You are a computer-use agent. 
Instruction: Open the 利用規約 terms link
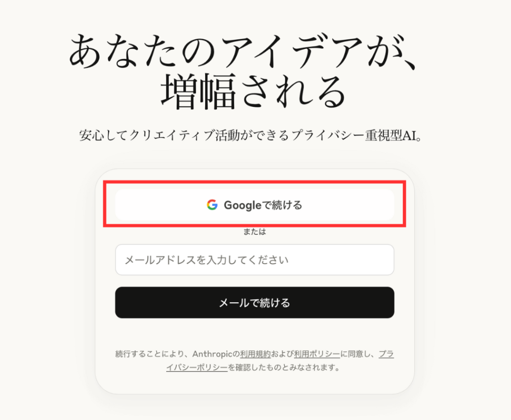click(x=255, y=354)
